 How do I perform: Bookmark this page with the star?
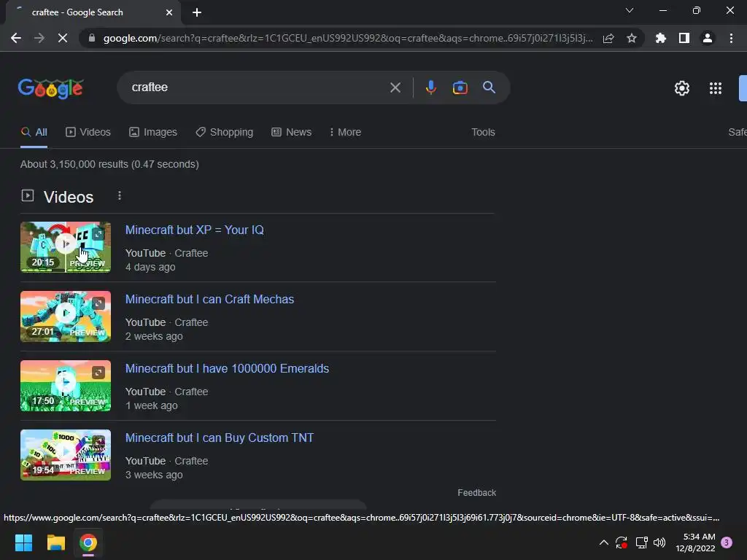pyautogui.click(x=632, y=38)
